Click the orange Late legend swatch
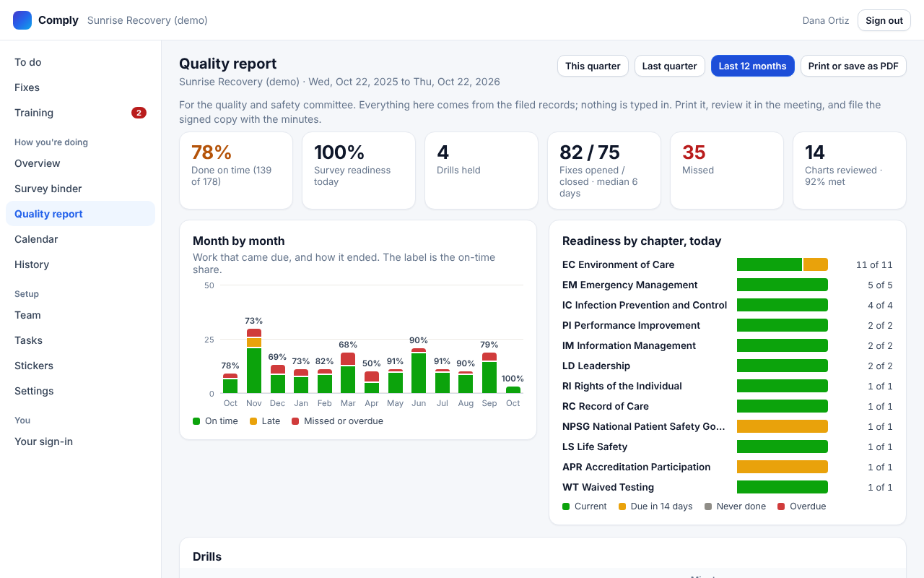The image size is (924, 578). (253, 421)
